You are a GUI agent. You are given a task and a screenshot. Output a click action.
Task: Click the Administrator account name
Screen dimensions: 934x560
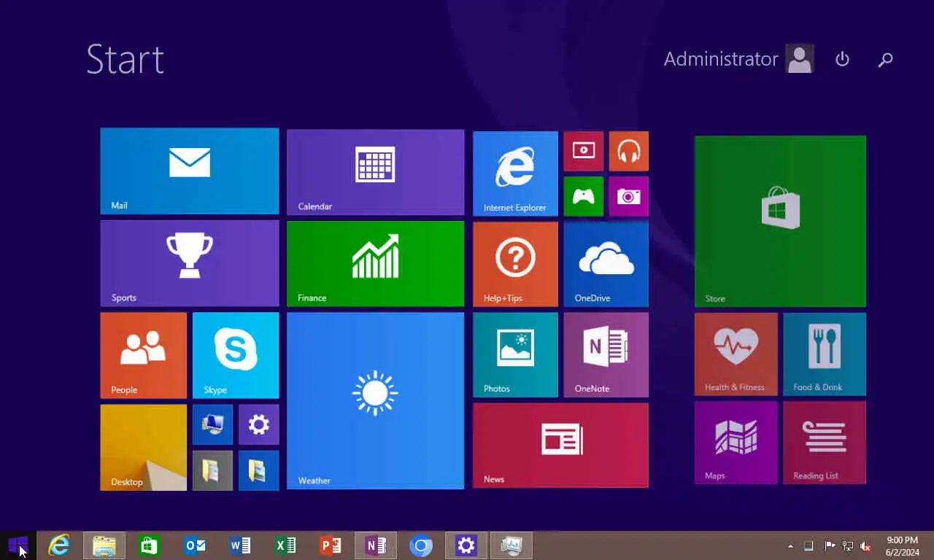click(x=721, y=59)
